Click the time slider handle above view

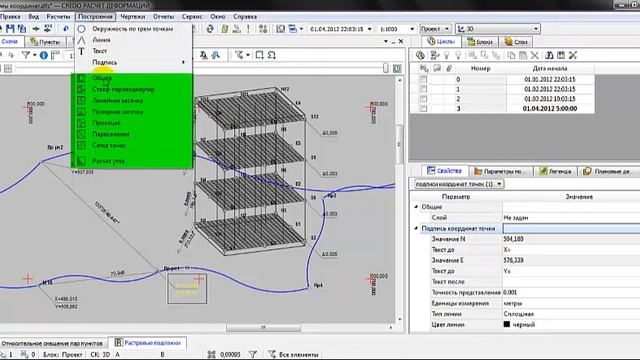pyautogui.click(x=386, y=68)
